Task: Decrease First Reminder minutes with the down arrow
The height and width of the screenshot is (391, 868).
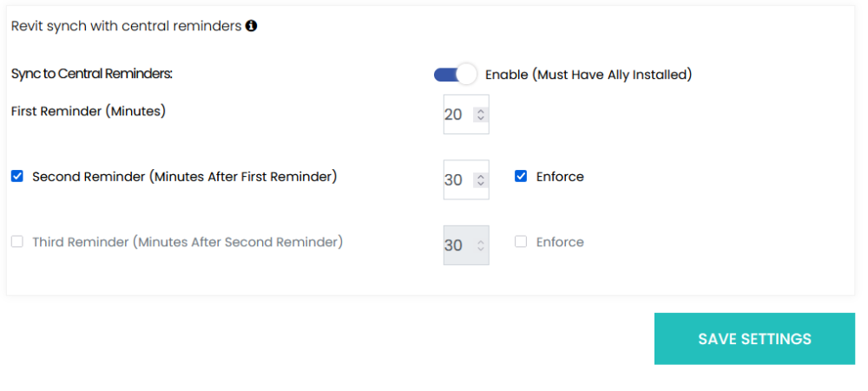Action: (x=481, y=119)
